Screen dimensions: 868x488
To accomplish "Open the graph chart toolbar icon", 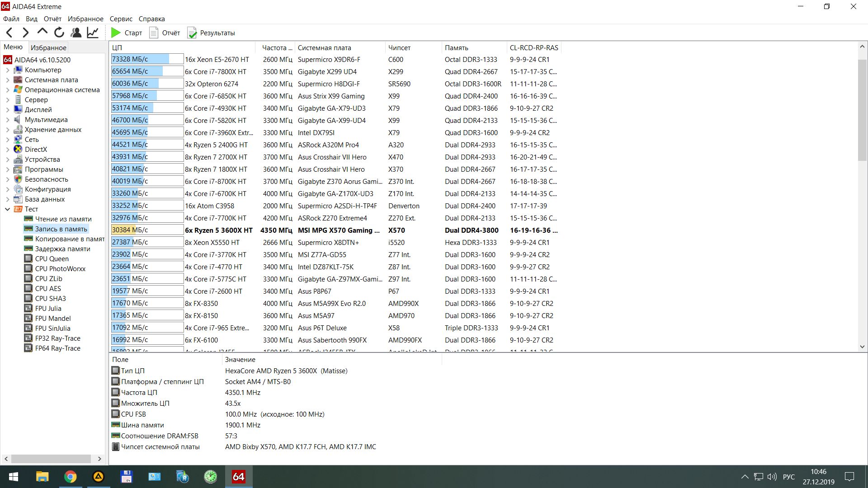I will pos(93,33).
